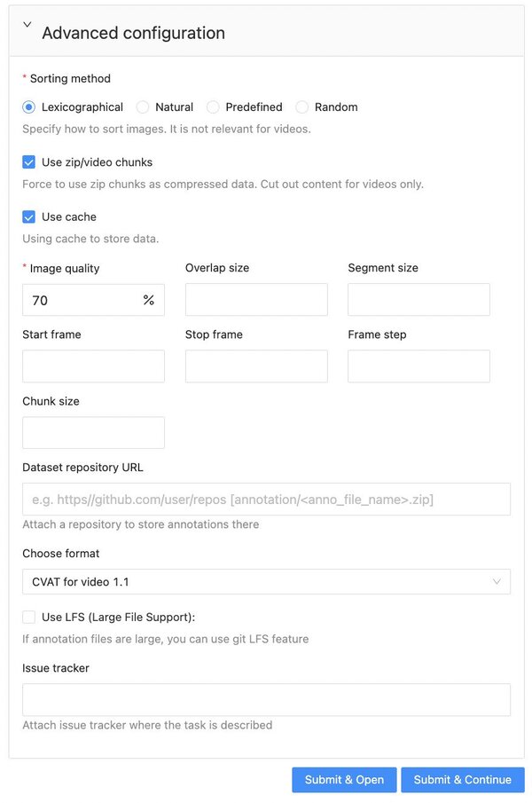Disable the Use cache checkbox

(29, 216)
